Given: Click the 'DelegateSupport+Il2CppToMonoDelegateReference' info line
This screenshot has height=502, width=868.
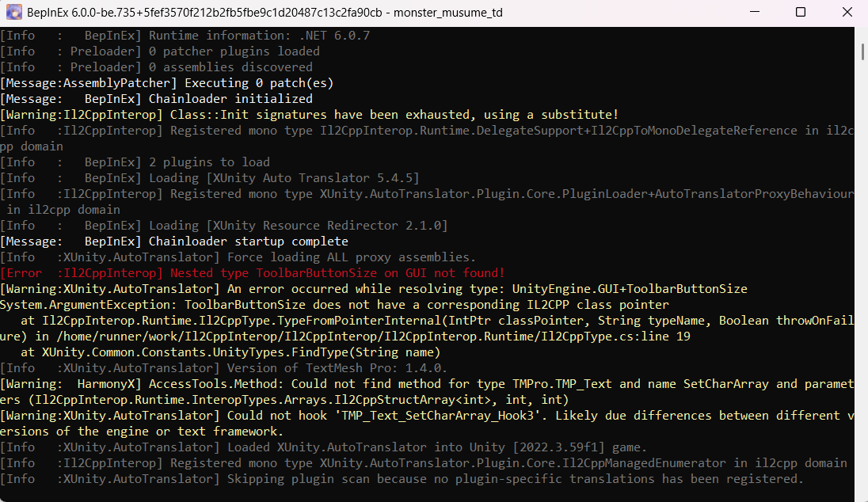Looking at the screenshot, I should click(427, 131).
